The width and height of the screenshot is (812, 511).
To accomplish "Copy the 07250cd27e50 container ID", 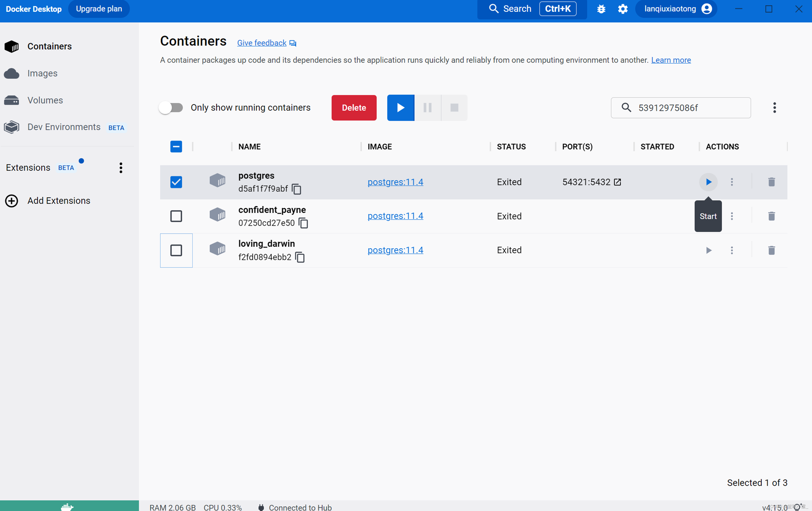I will coord(303,223).
